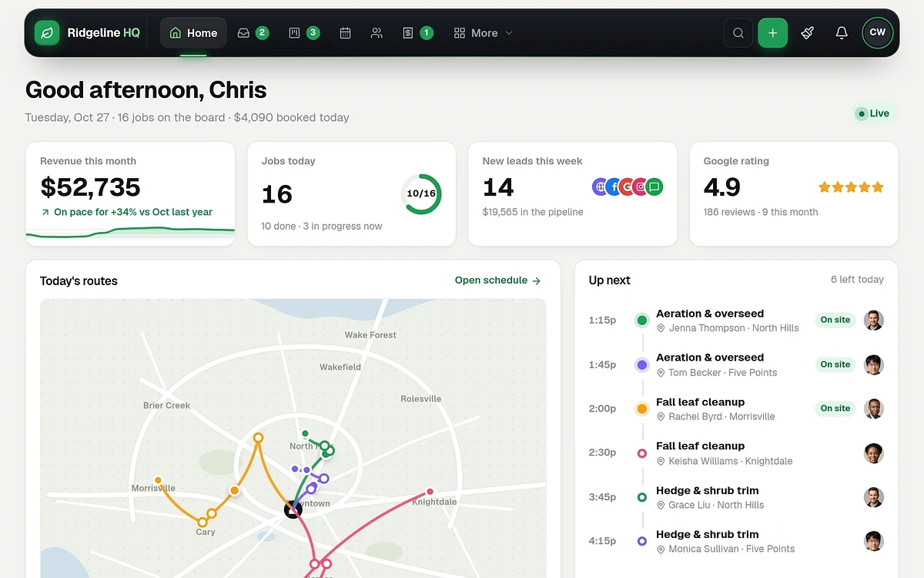Click the search magnifier button
Screen dimensions: 924x578
tap(738, 33)
